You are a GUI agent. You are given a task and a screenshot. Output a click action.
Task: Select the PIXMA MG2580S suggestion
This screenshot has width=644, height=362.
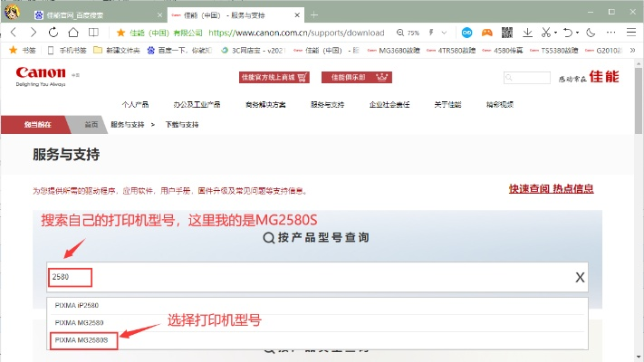(317, 340)
